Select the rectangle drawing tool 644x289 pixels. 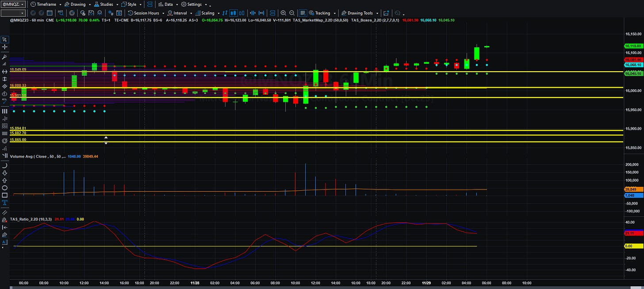(x=4, y=195)
